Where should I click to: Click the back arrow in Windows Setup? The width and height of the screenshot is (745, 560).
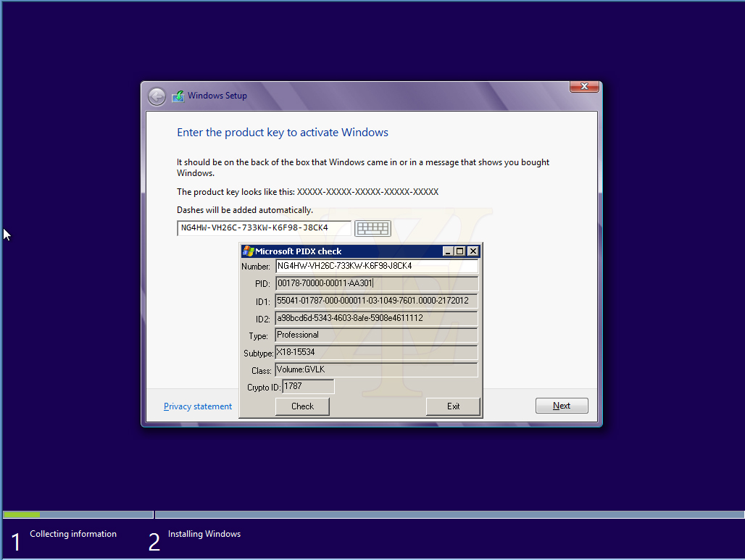point(157,96)
